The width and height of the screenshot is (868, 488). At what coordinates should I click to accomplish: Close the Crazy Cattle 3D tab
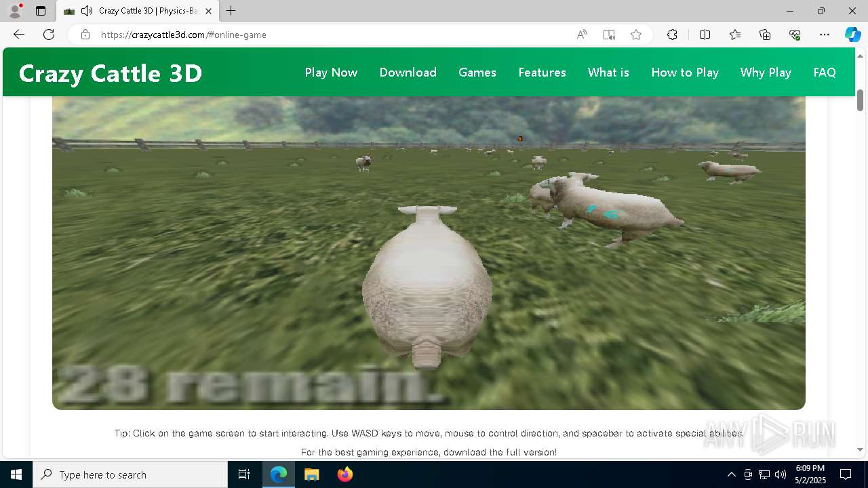[208, 11]
